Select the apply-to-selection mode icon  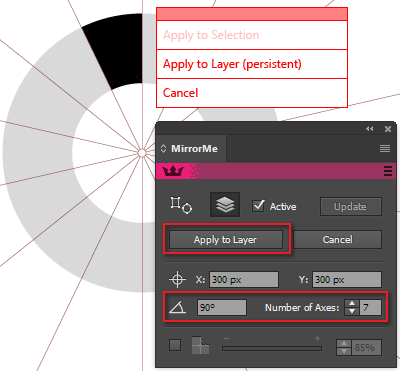click(181, 205)
